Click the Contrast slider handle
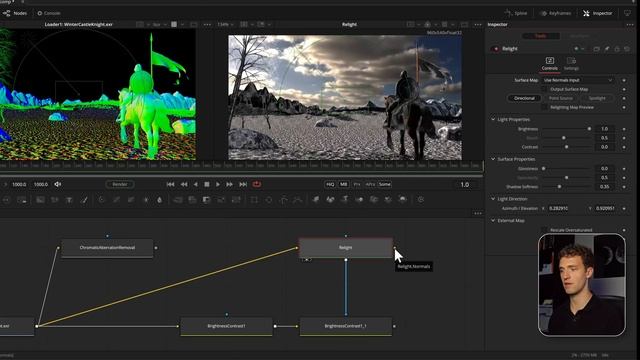Screen dimensions: 640x360 pyautogui.click(x=567, y=147)
